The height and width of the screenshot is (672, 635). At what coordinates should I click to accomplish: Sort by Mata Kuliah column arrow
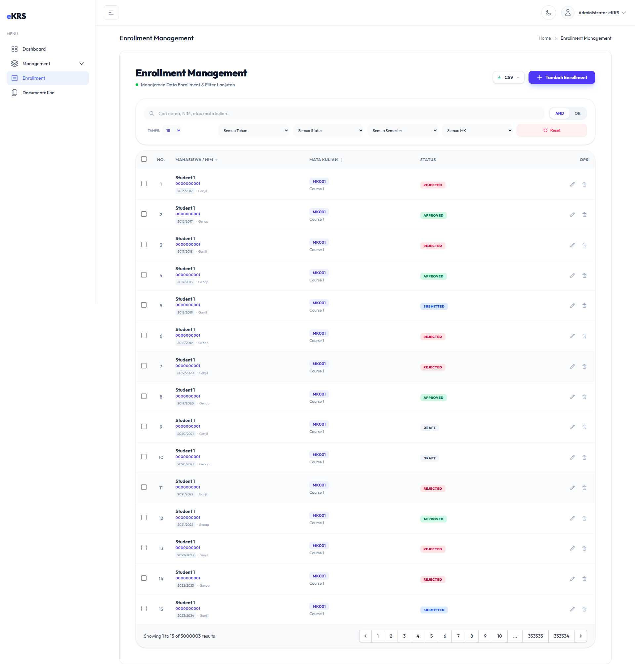[341, 160]
